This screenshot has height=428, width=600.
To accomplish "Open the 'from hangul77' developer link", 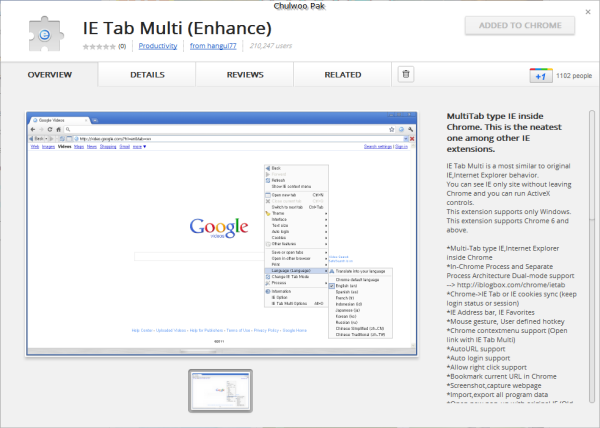I will tap(213, 46).
